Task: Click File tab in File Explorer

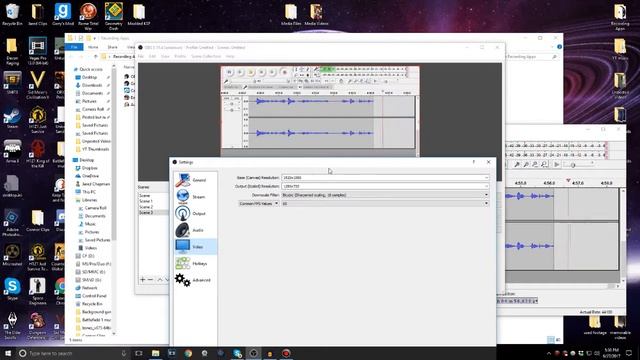Action: (74, 47)
